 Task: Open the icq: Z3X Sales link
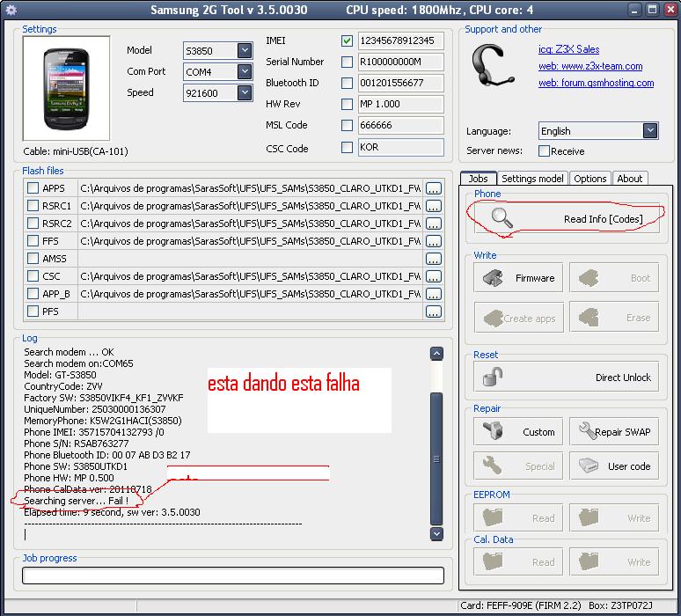click(569, 49)
